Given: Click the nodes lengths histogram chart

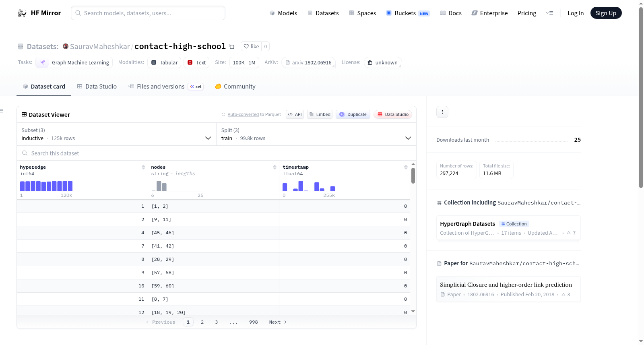Looking at the screenshot, I should 178,186.
